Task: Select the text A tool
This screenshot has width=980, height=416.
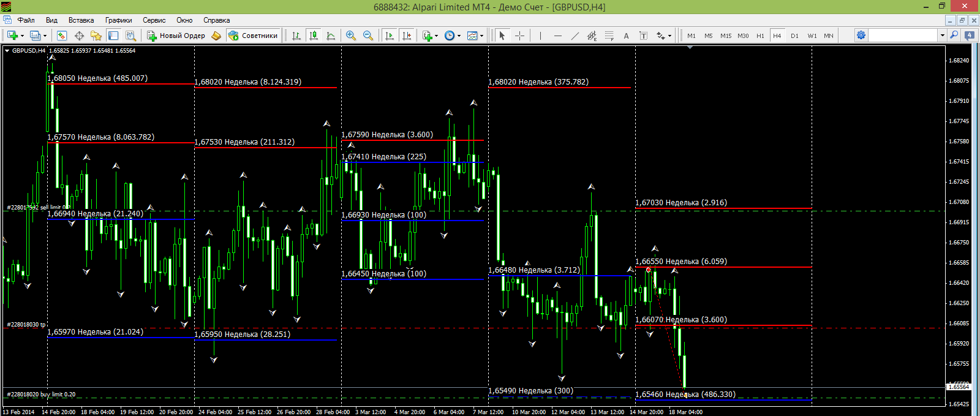Action: point(626,36)
